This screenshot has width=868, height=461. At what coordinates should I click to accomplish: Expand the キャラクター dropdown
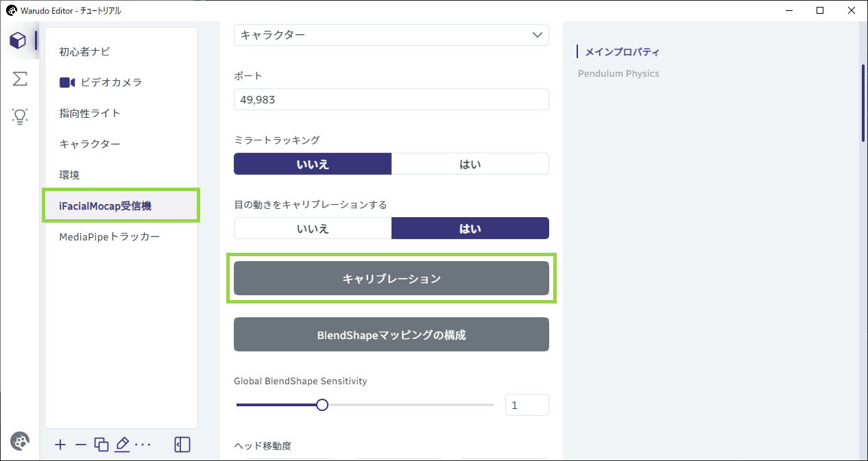coord(391,34)
